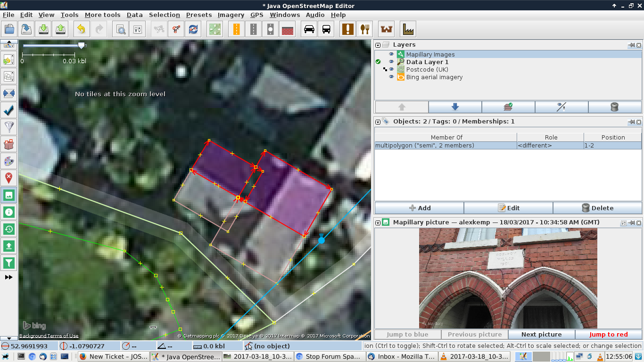Toggle visibility of the Postcode (UK) layer
Image resolution: width=644 pixels, height=362 pixels.
391,70
